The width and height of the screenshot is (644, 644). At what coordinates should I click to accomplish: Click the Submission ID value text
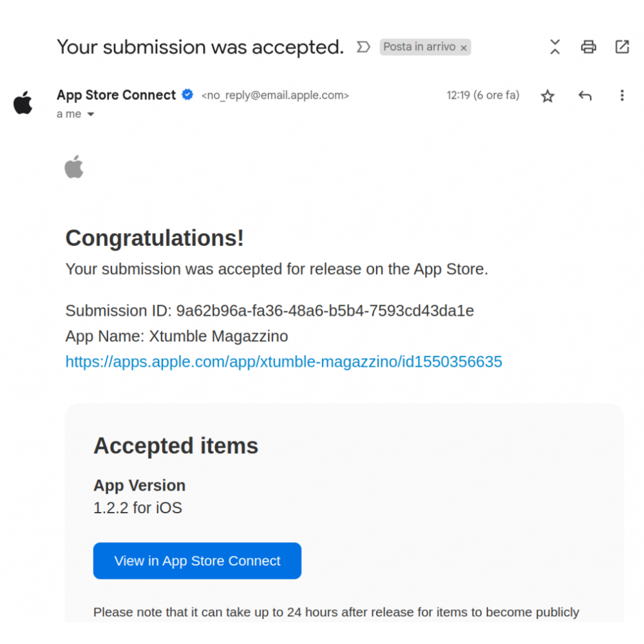(x=325, y=311)
